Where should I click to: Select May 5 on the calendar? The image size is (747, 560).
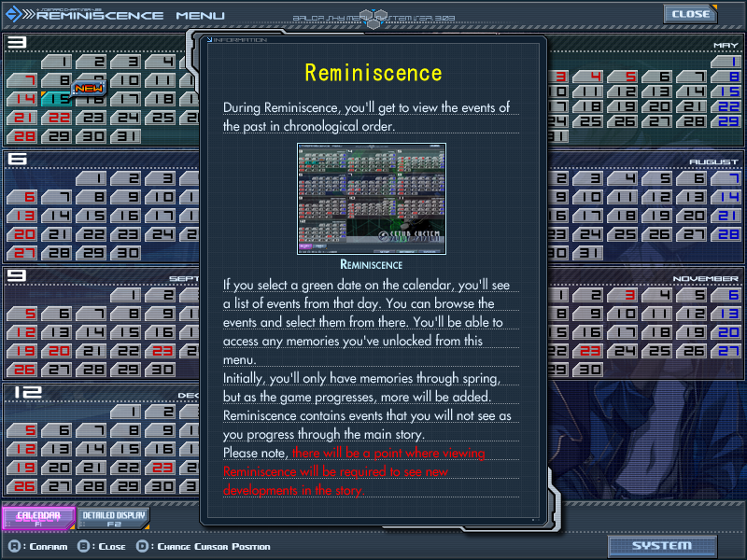[622, 77]
